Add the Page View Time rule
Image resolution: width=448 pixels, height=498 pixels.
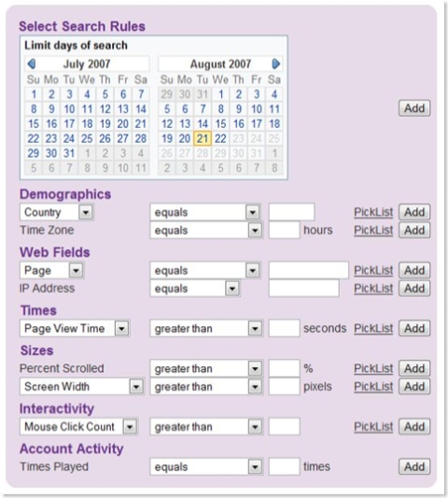click(x=414, y=328)
